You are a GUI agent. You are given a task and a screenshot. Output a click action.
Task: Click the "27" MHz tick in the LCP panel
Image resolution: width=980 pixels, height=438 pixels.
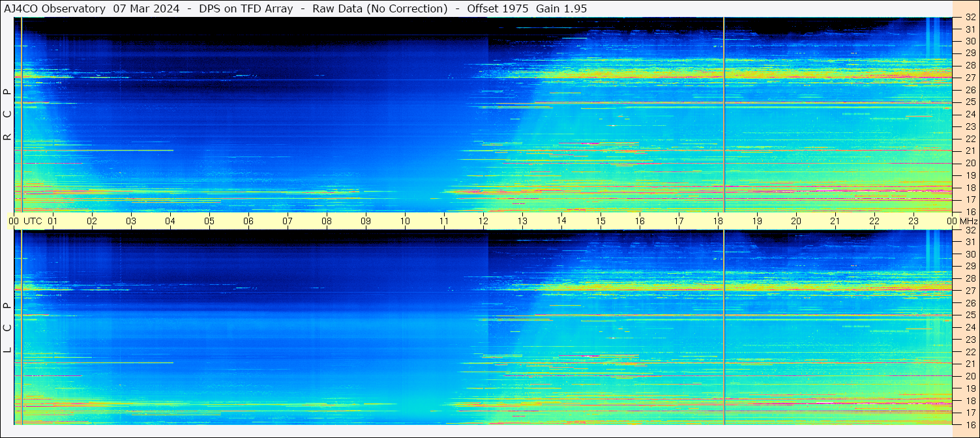[x=970, y=291]
